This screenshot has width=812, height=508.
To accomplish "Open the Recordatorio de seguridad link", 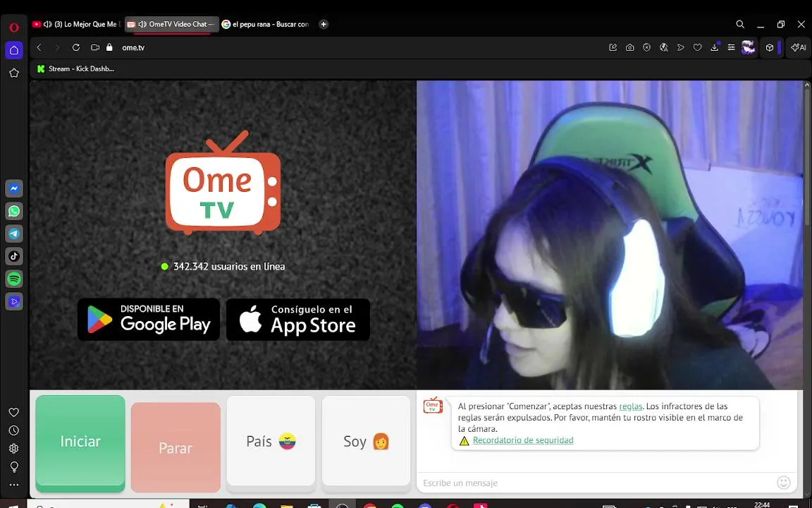I will [x=523, y=440].
